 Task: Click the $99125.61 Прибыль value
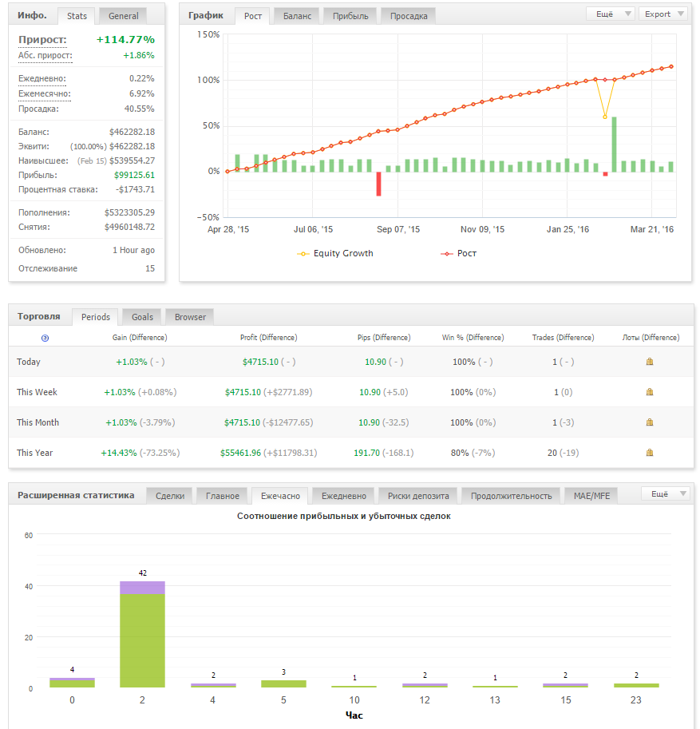pos(134,176)
